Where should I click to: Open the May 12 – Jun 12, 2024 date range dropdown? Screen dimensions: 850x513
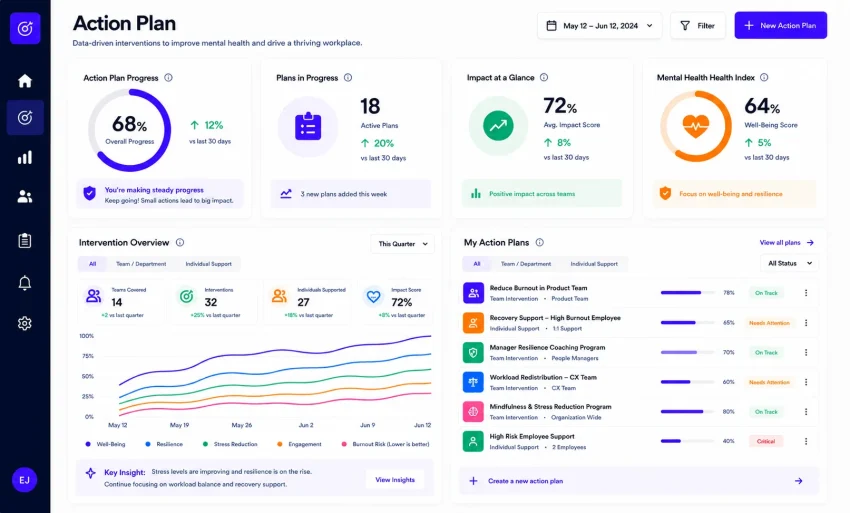pos(600,25)
